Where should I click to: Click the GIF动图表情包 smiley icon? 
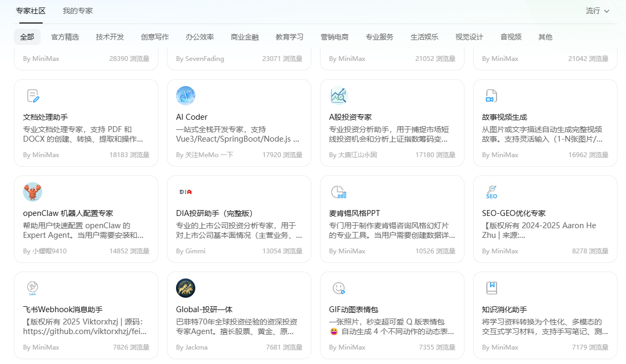pyautogui.click(x=339, y=288)
